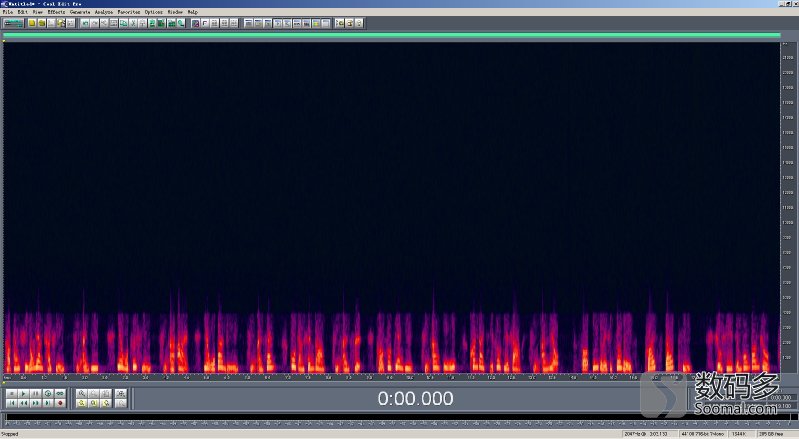The height and width of the screenshot is (439, 799).
Task: Open the Generate menu
Action: [x=79, y=12]
